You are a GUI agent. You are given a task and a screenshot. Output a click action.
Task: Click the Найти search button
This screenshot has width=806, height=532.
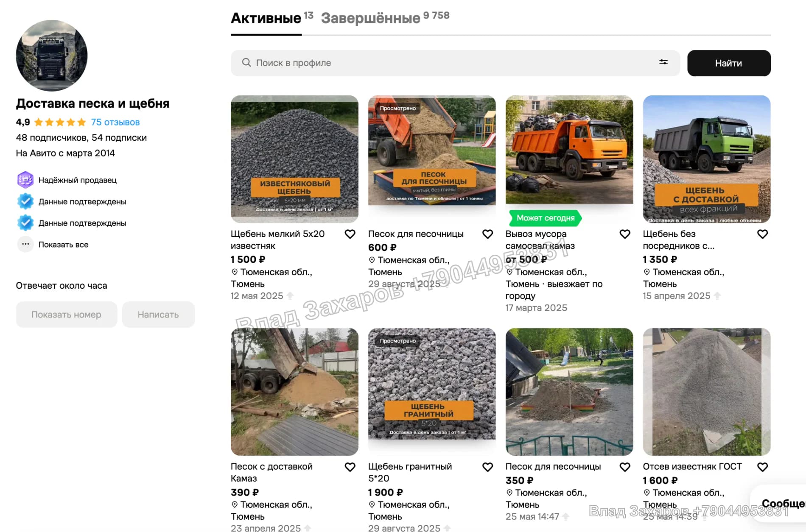[729, 63]
